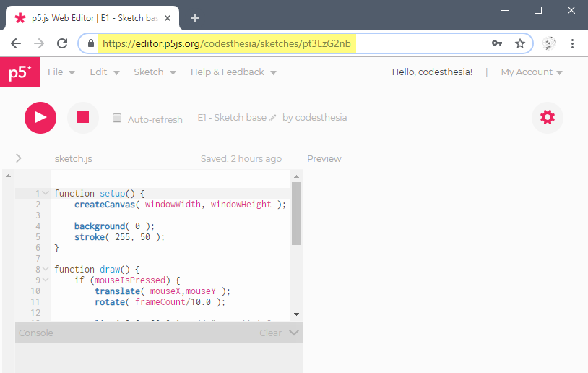Image resolution: width=588 pixels, height=373 pixels.
Task: Clear the console output
Action: pyautogui.click(x=270, y=333)
